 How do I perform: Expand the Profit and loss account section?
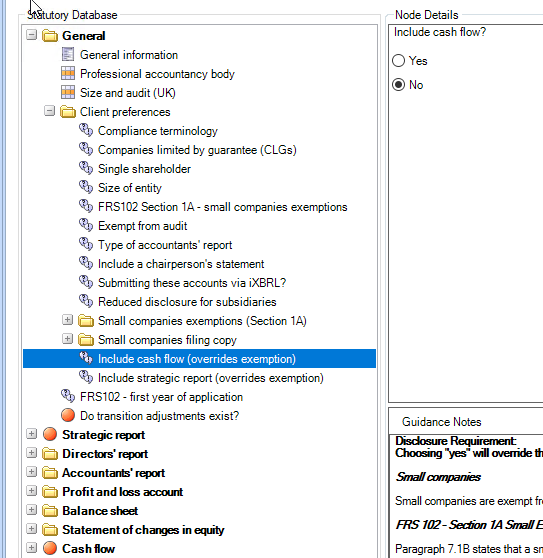pos(32,491)
